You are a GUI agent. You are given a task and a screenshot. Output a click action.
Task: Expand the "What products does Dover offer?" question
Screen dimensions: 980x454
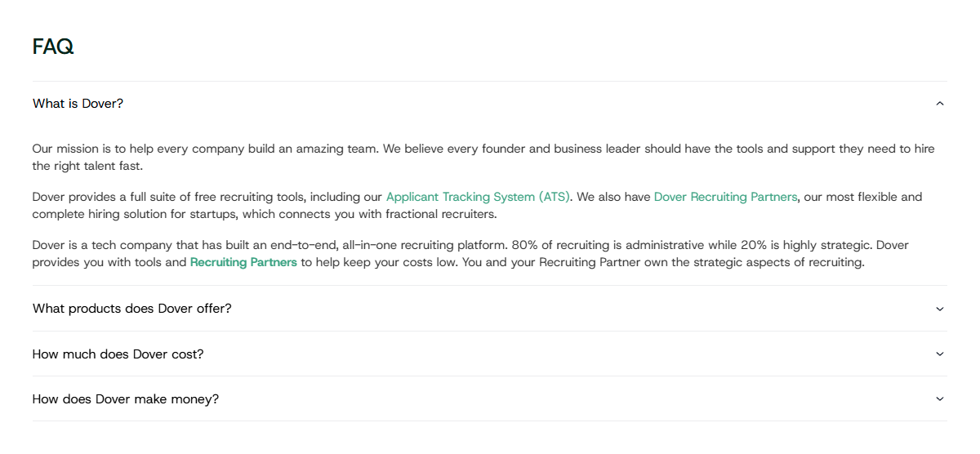132,309
